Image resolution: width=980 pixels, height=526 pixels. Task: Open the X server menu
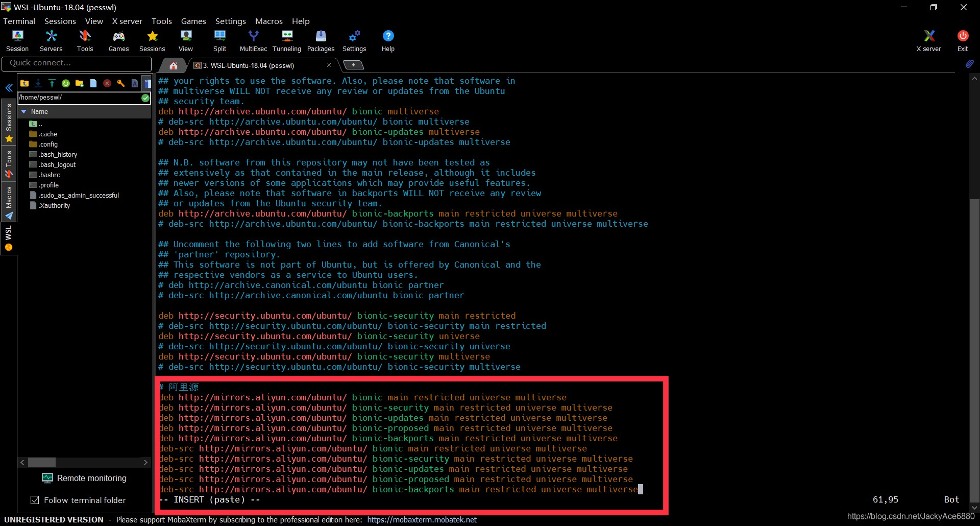tap(127, 21)
